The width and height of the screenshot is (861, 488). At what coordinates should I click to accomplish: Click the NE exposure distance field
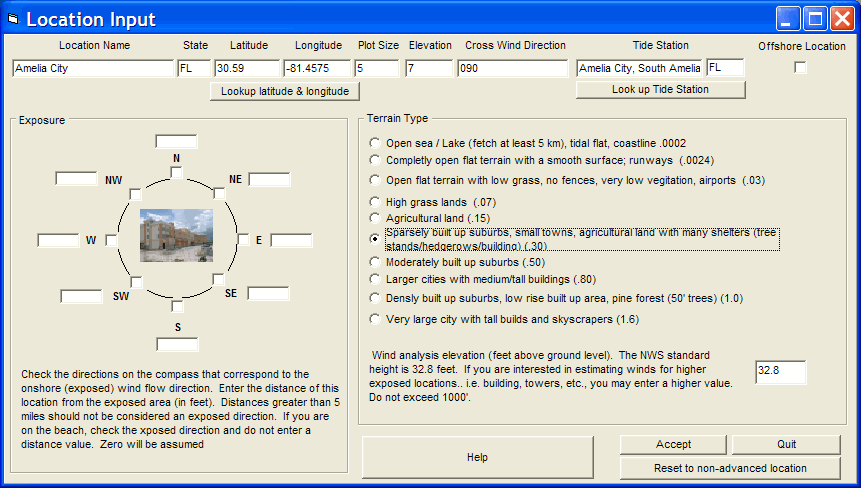click(x=269, y=180)
